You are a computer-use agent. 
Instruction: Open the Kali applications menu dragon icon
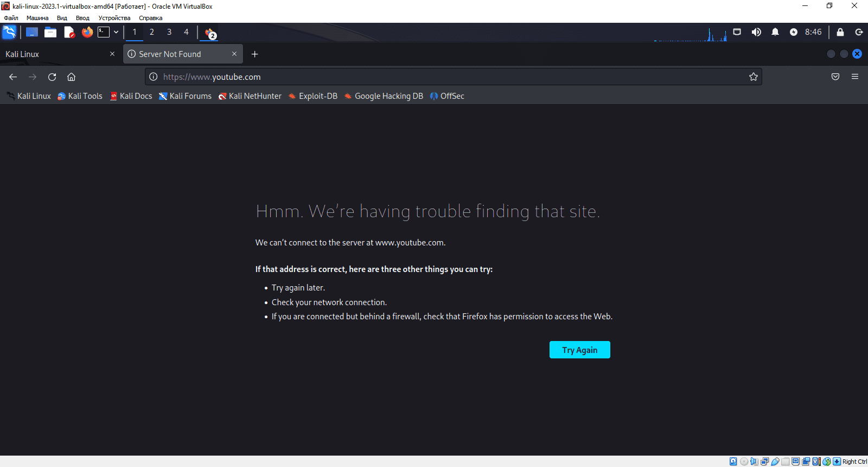[x=9, y=32]
